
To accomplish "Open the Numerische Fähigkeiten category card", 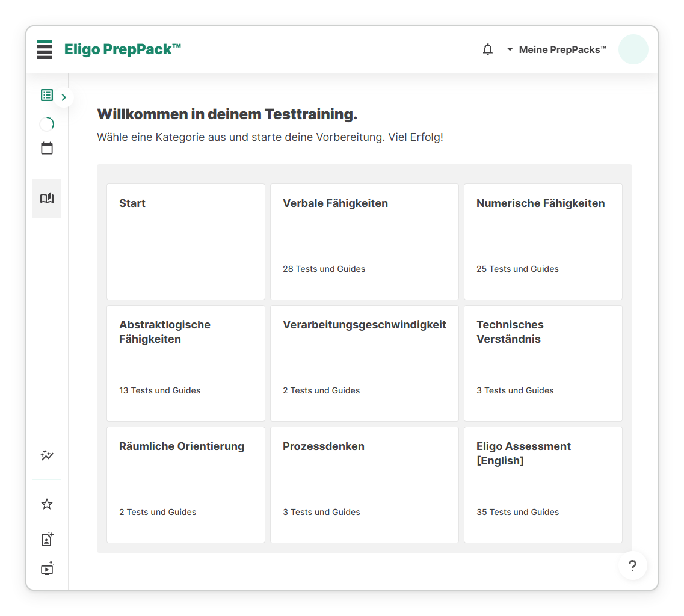I will (543, 242).
